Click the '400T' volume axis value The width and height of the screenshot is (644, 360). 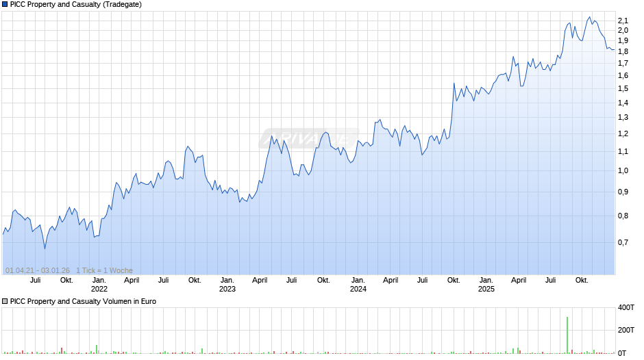[x=626, y=307]
